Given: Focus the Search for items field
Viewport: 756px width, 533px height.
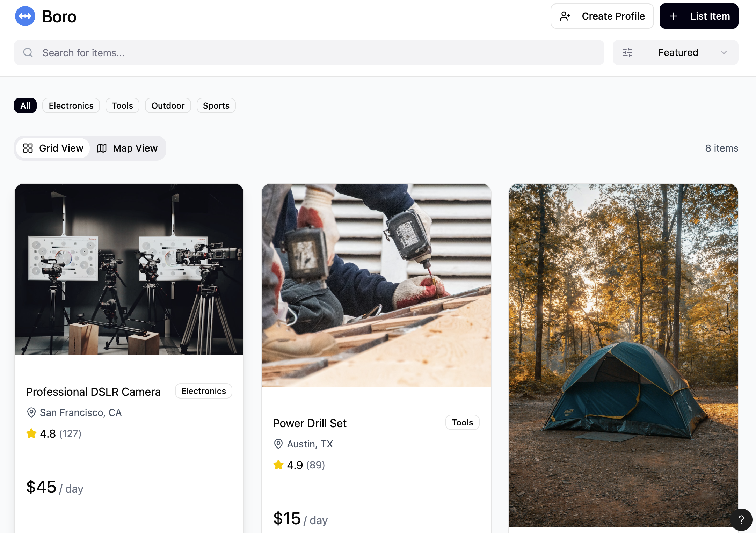Looking at the screenshot, I should [x=314, y=53].
